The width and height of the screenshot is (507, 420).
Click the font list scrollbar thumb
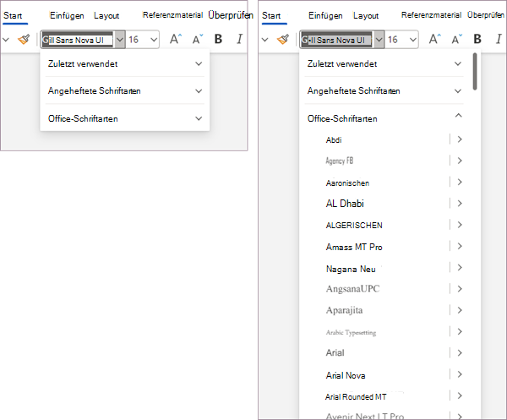tap(475, 72)
